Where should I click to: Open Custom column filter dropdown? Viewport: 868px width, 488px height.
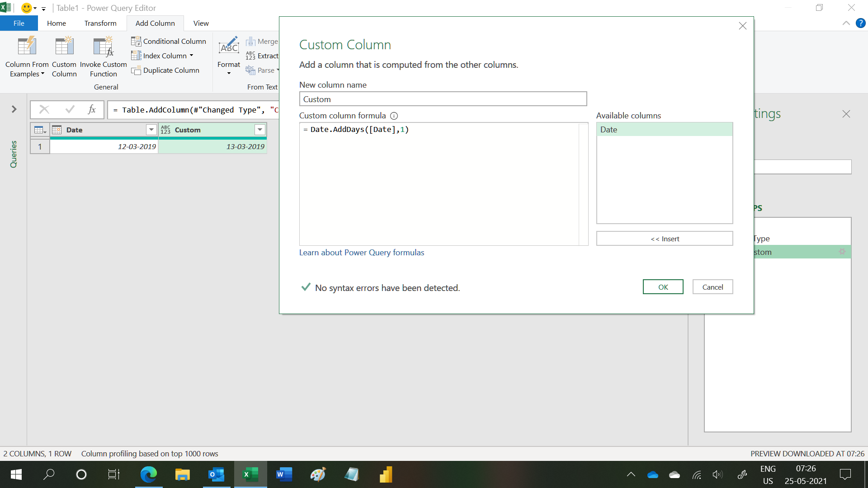(260, 130)
